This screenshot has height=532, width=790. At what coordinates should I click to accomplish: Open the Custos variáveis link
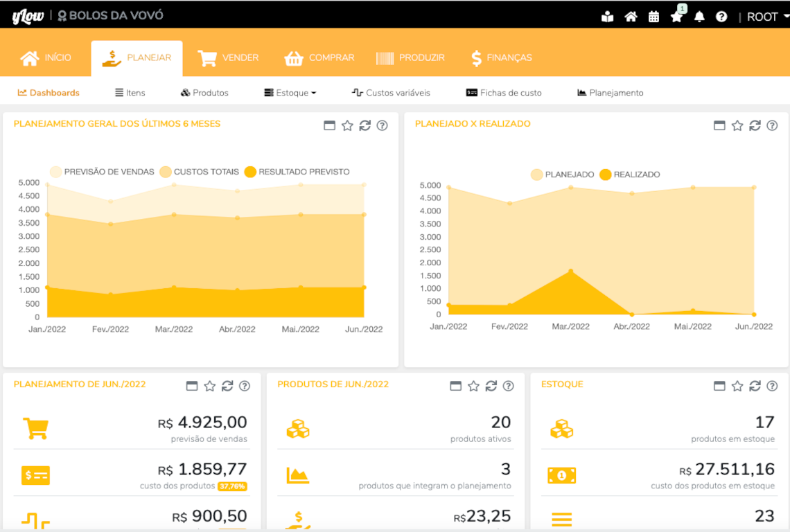pyautogui.click(x=391, y=93)
